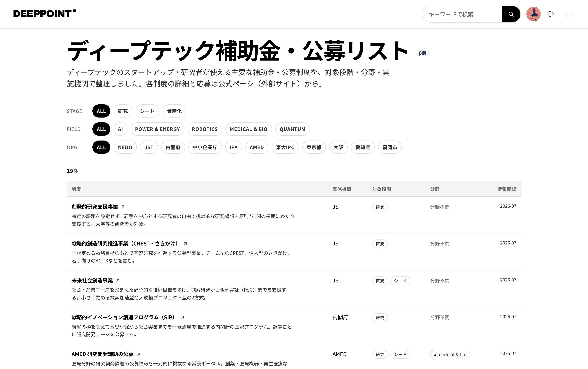Click the 対象段階 column header
588x369 pixels.
pyautogui.click(x=382, y=189)
